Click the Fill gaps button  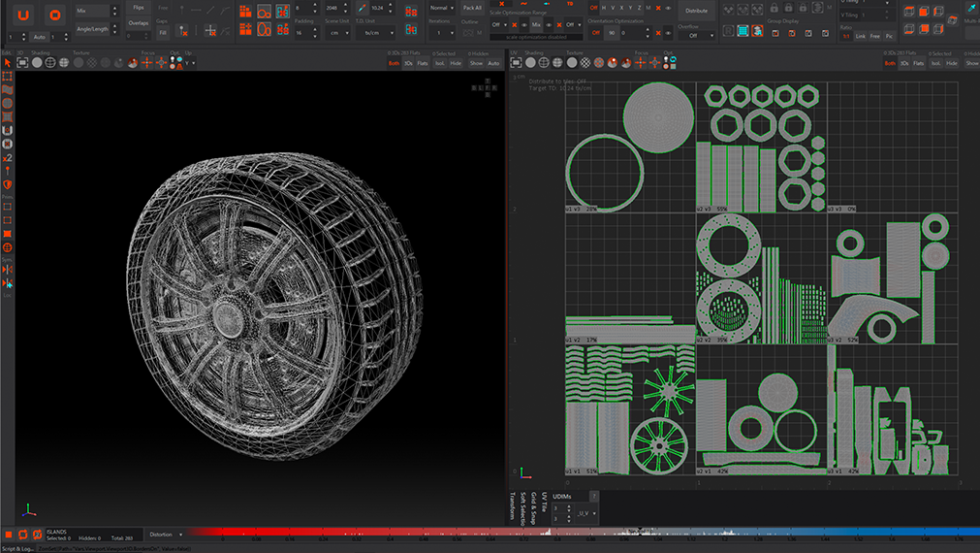(x=163, y=33)
